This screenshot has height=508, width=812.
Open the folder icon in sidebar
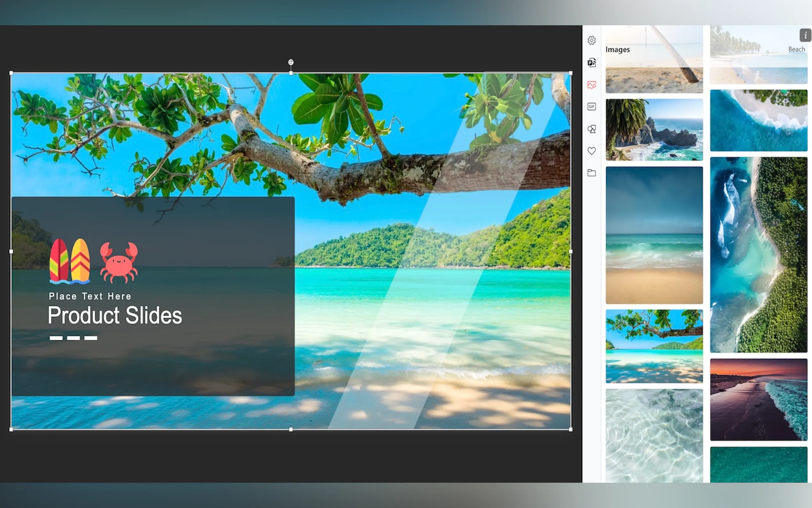point(591,173)
